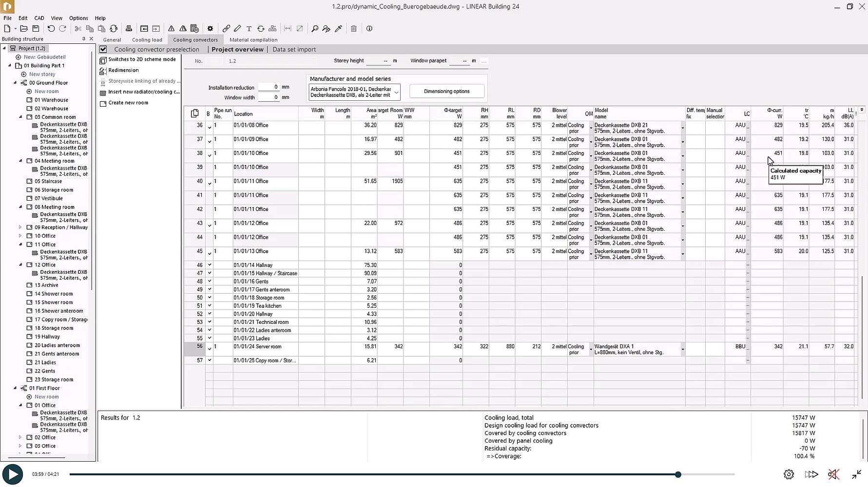
Task: Click the Save disk icon in toolbar
Action: click(x=36, y=29)
